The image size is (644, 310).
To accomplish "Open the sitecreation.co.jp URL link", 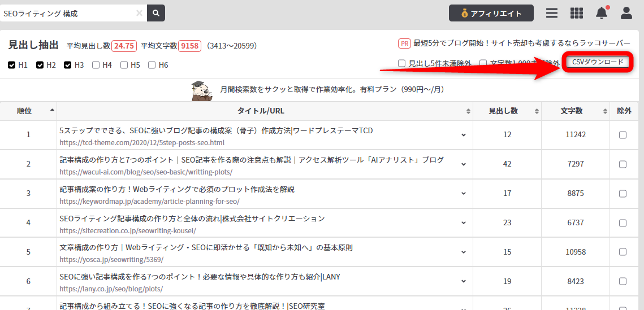I will pos(128,231).
